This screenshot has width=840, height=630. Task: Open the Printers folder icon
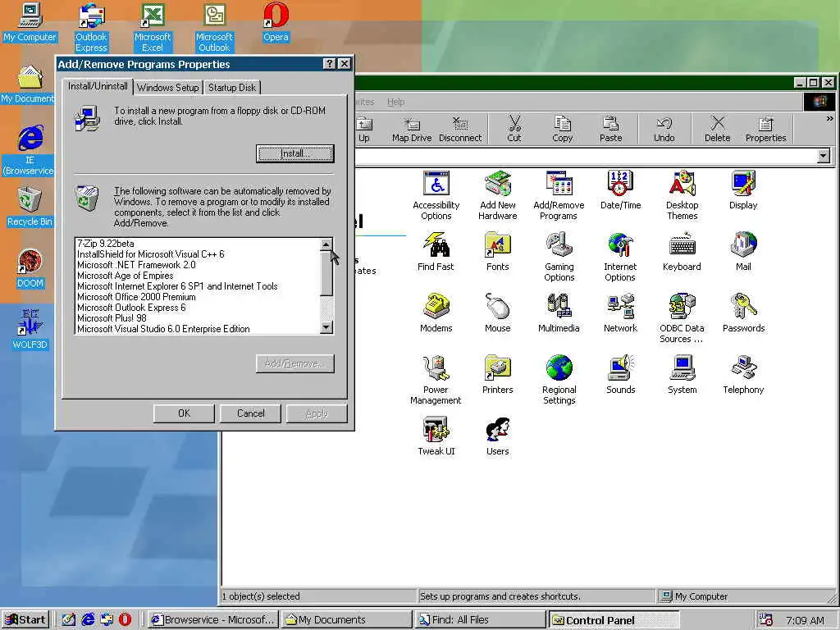[498, 375]
